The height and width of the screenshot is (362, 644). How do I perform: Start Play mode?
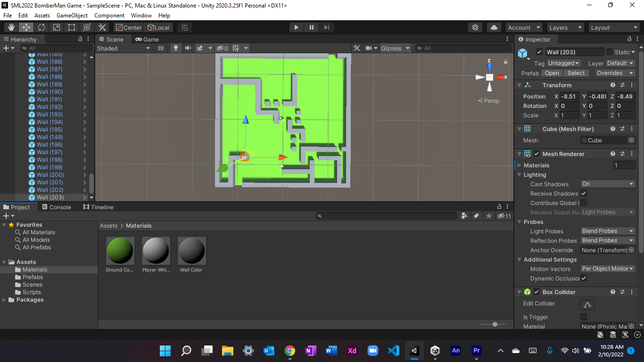(x=296, y=27)
